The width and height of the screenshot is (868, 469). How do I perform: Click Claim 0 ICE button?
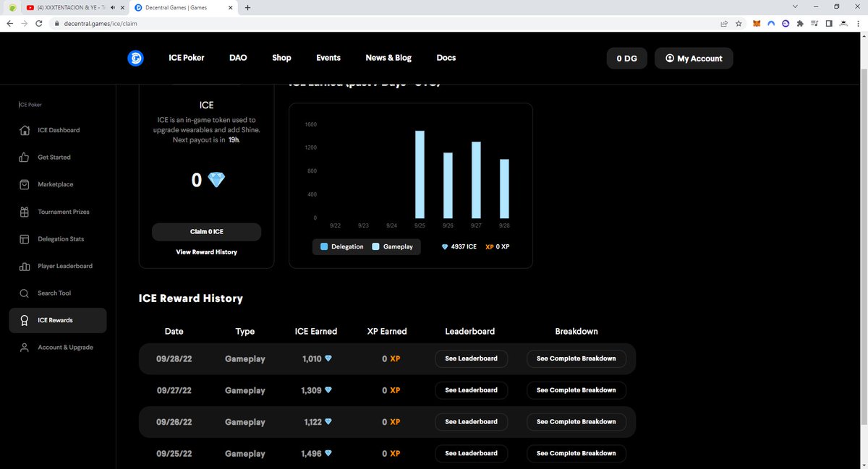206,232
